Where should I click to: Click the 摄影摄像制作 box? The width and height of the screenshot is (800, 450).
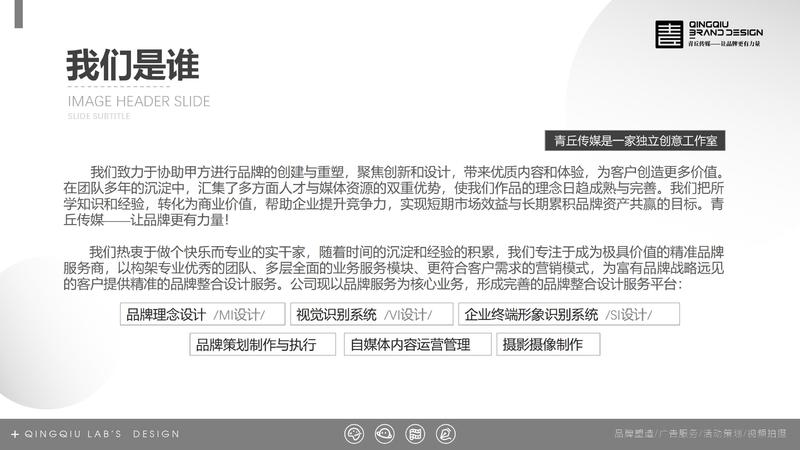point(548,344)
